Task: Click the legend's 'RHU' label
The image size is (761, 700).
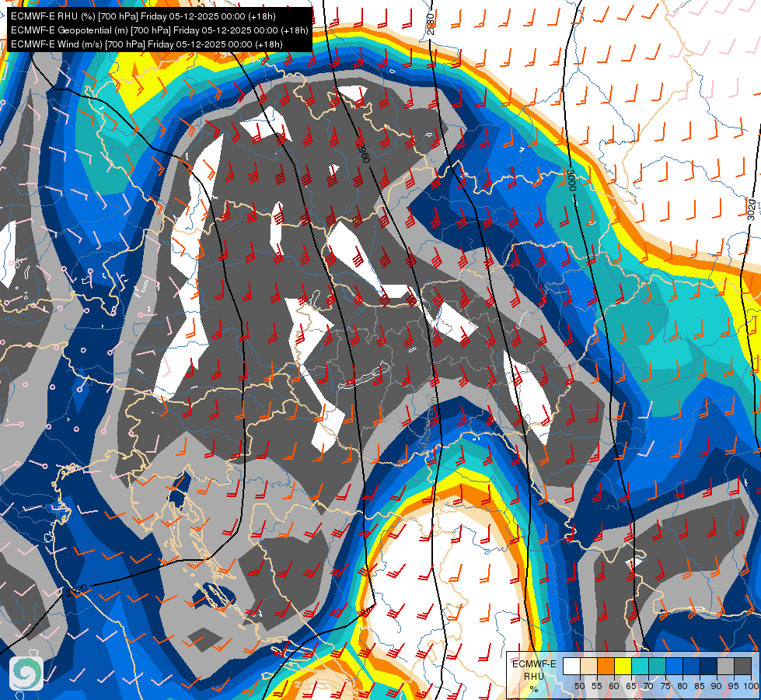Action: tap(534, 676)
